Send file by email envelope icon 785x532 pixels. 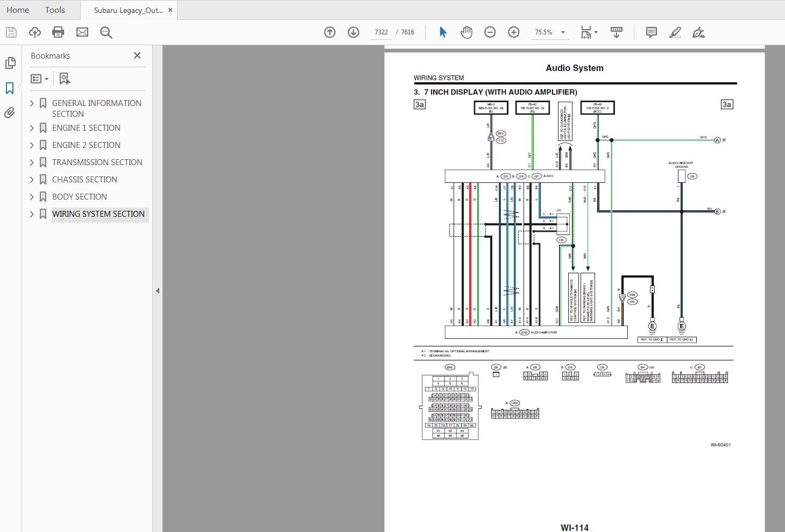(82, 32)
